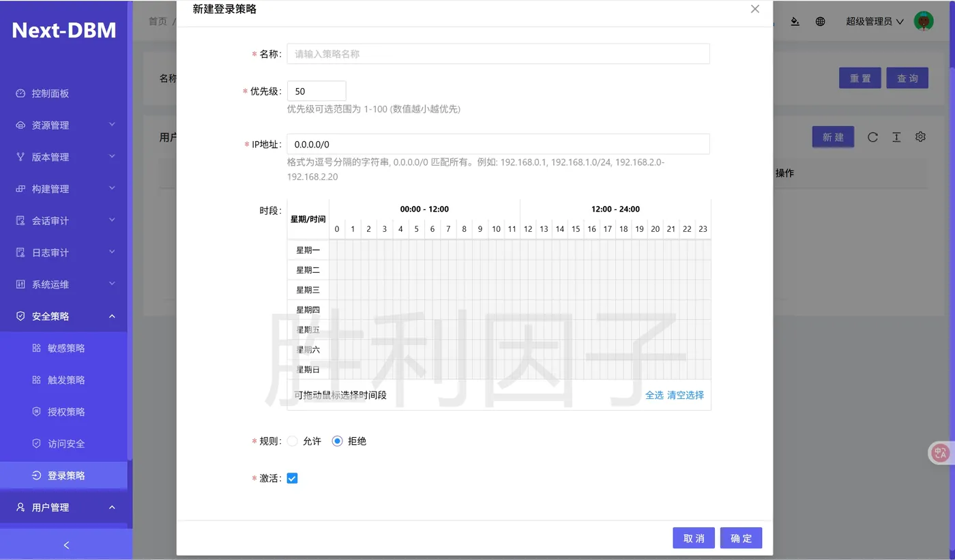Click the user avatar in the top bar

coord(924,21)
